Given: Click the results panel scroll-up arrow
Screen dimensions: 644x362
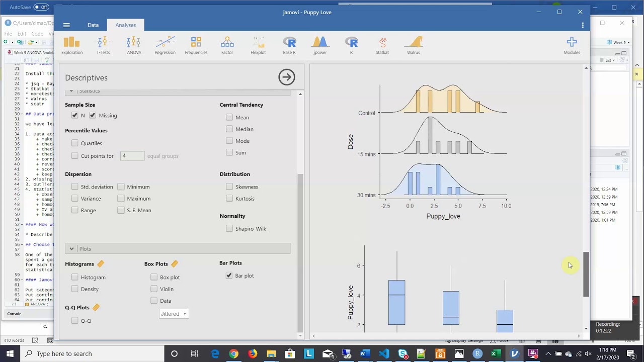Looking at the screenshot, I should pos(586,68).
